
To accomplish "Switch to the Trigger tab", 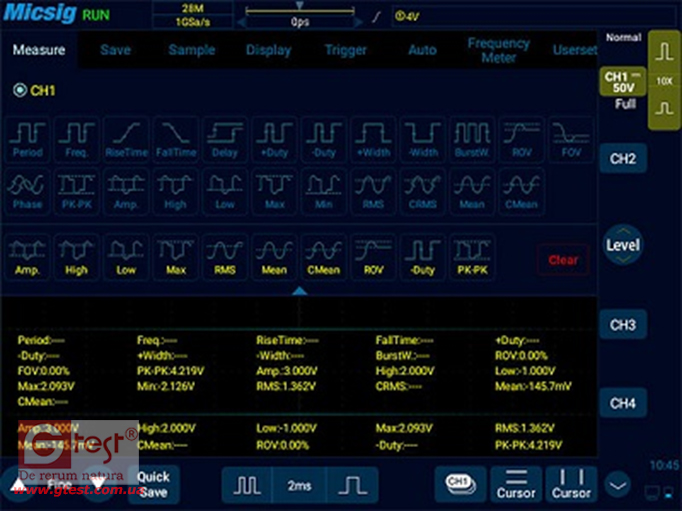I will (345, 50).
